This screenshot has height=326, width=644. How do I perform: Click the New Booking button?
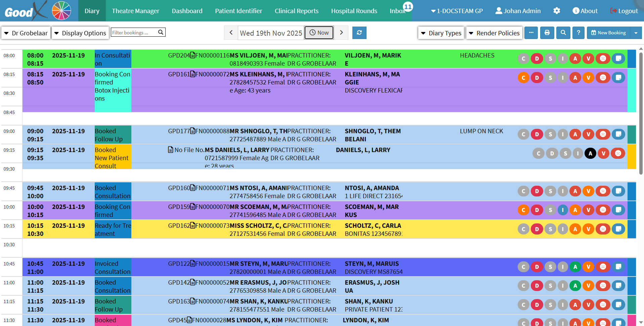tap(608, 33)
